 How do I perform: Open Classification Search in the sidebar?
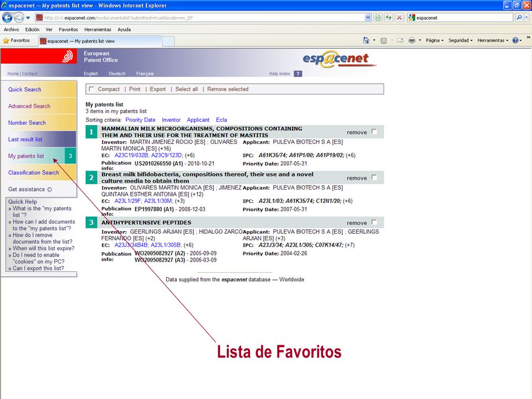[x=34, y=173]
